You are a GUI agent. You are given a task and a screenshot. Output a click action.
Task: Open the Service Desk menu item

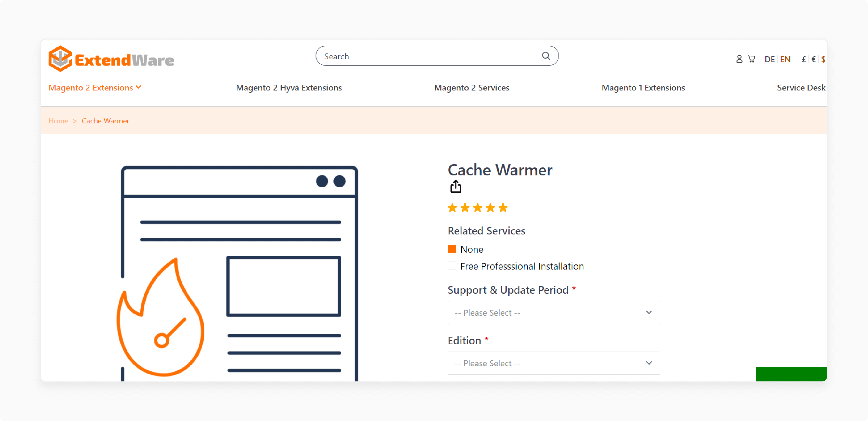click(801, 88)
